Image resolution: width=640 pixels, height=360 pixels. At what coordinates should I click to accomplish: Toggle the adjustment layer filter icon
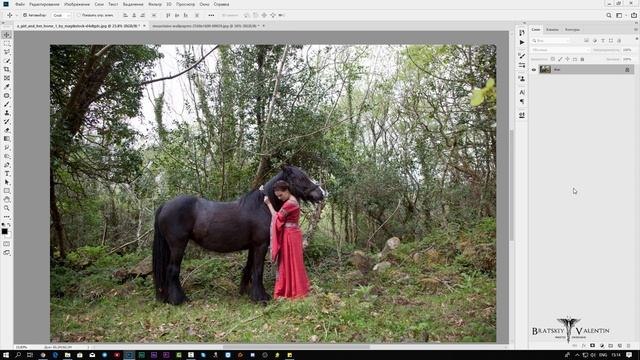[x=595, y=40]
